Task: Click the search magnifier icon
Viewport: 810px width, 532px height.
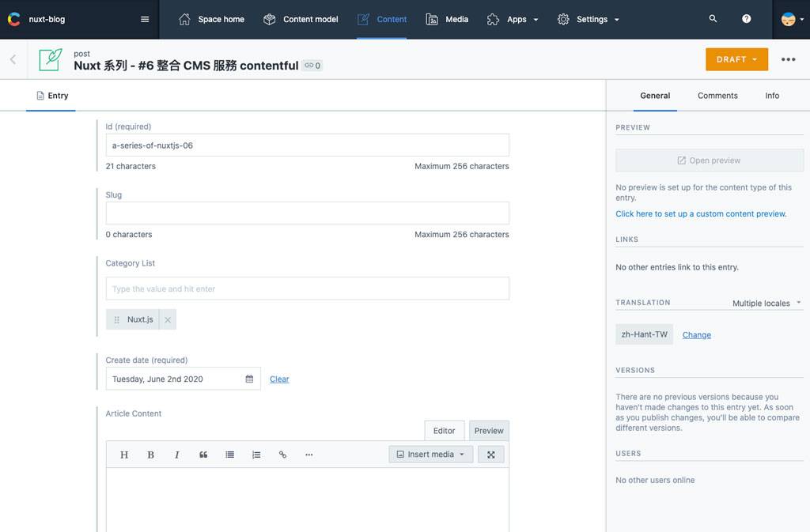Action: tap(713, 18)
